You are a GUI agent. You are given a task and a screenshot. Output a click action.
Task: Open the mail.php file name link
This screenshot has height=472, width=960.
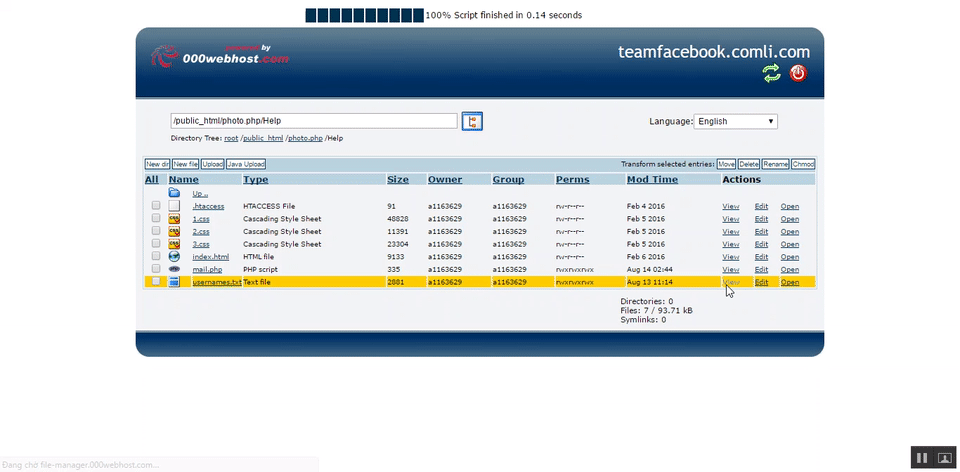pyautogui.click(x=207, y=269)
